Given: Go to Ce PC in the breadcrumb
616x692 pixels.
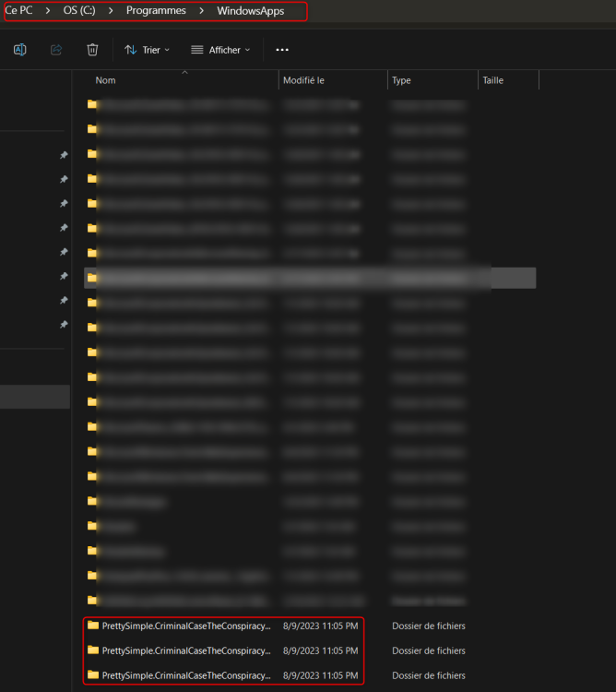Looking at the screenshot, I should pos(18,11).
